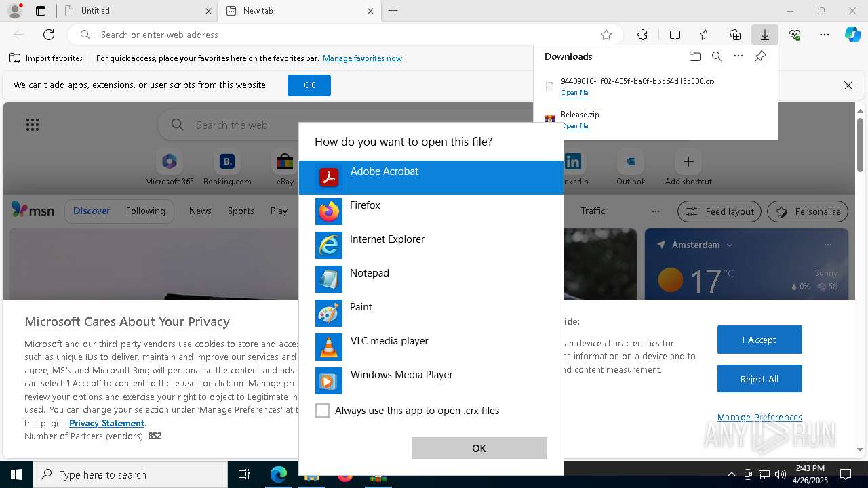Image resolution: width=868 pixels, height=488 pixels.
Task: Select Notepad as the opening app
Action: (431, 279)
